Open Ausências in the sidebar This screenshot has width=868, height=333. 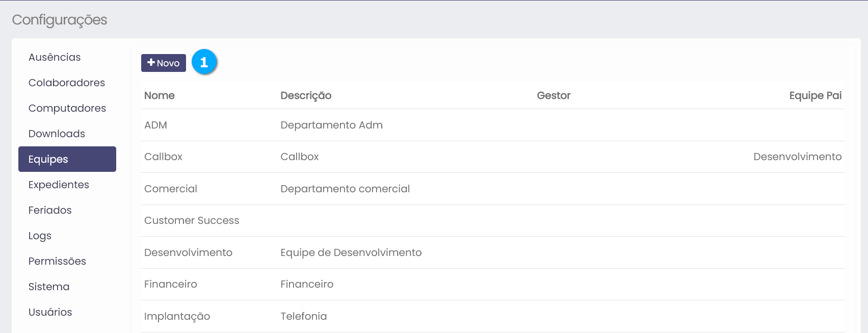click(55, 57)
